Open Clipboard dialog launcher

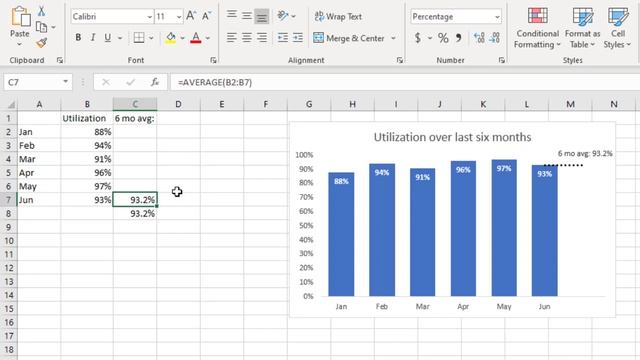(x=60, y=60)
